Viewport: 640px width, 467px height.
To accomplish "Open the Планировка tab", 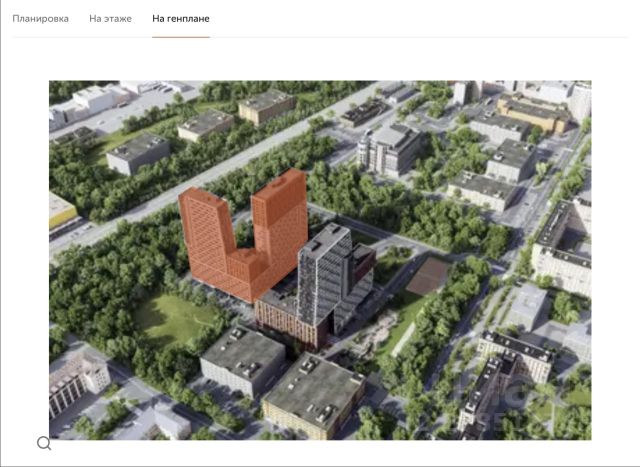I will tap(40, 19).
